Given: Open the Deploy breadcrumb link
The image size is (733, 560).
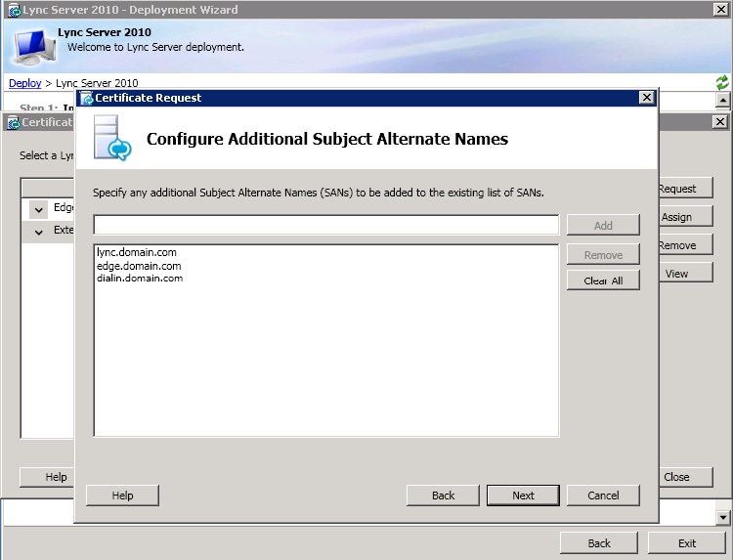Looking at the screenshot, I should tap(24, 83).
